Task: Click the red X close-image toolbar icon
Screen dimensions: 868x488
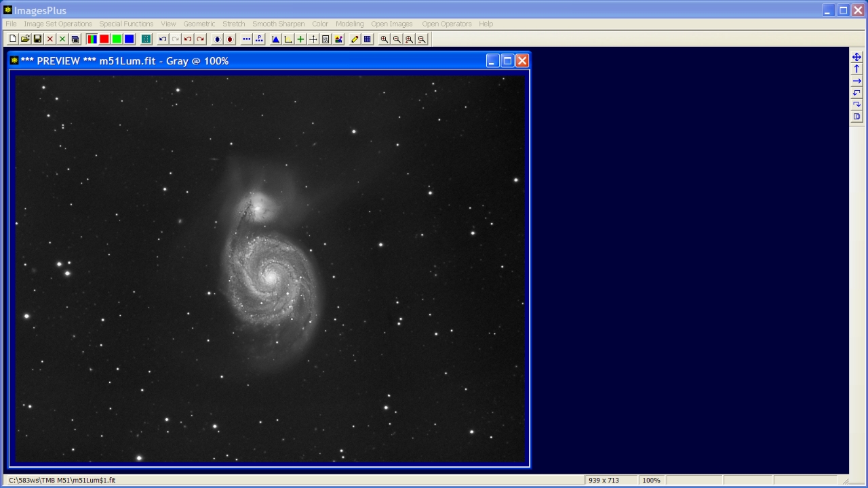Action: tap(50, 39)
